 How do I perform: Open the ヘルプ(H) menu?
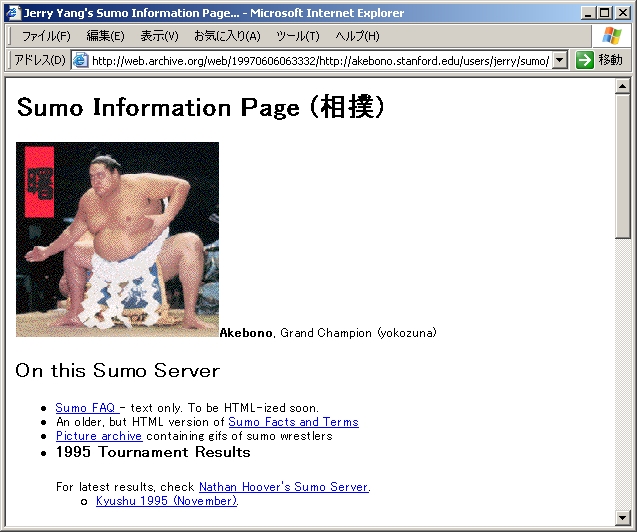[357, 36]
